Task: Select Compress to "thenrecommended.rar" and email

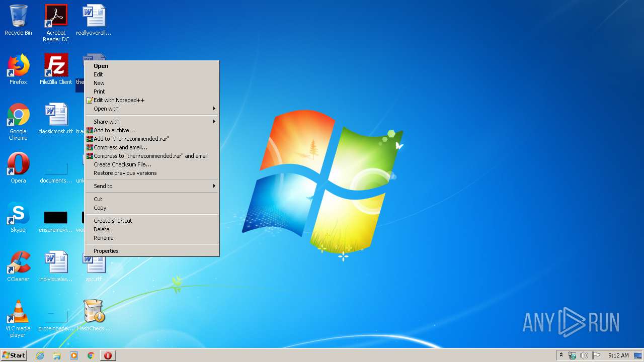Action: (x=152, y=156)
